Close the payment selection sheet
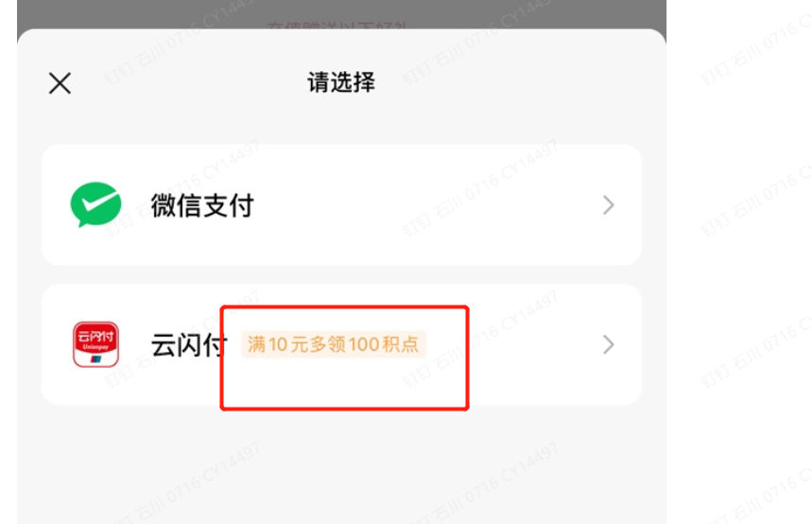 (x=60, y=83)
